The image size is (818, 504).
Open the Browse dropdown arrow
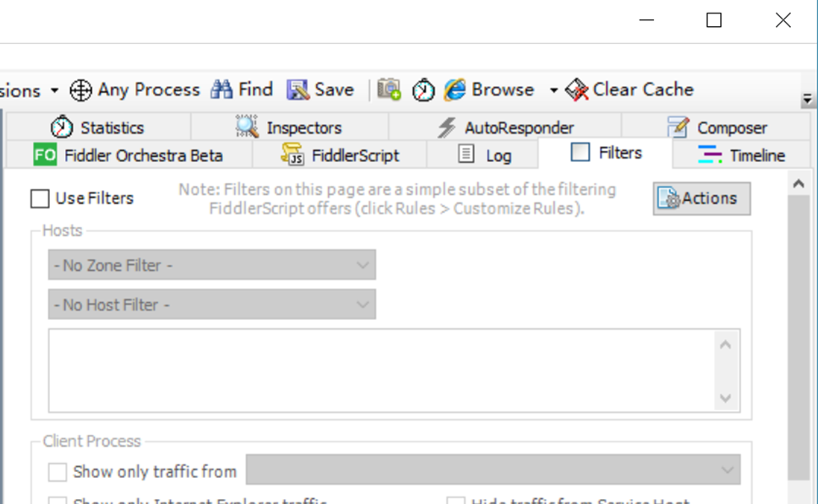point(554,90)
